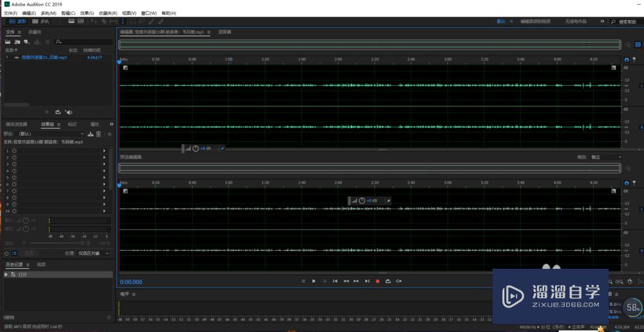This screenshot has width=644, height=332.
Task: Switch to Multitrack editor view
Action: click(40, 21)
